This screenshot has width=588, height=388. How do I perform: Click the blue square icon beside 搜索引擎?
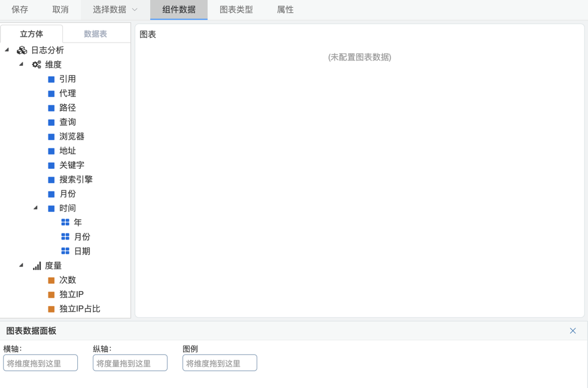[51, 180]
